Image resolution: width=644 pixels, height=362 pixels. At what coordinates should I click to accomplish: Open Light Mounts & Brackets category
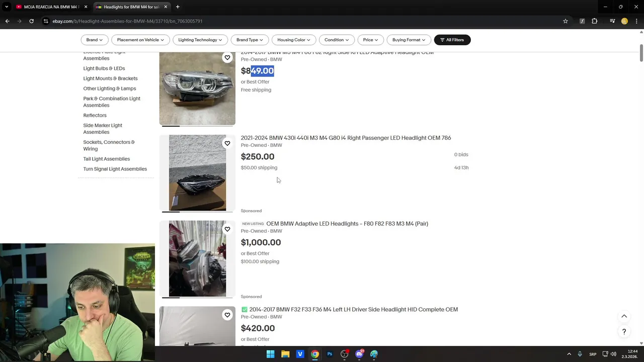click(110, 78)
